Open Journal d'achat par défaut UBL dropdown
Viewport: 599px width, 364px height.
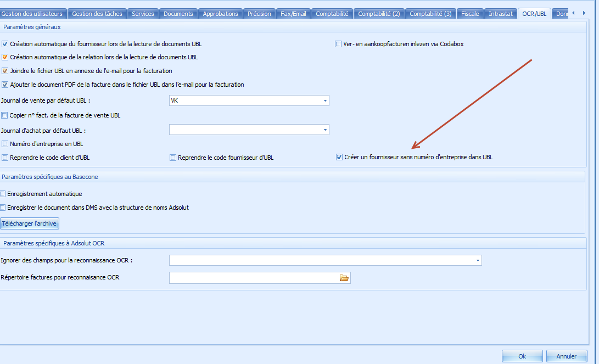tap(325, 130)
